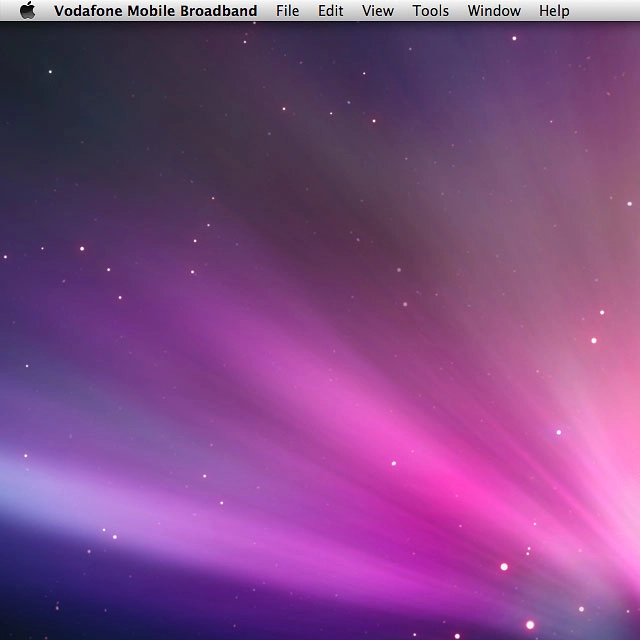Open the Help menu

pos(553,11)
